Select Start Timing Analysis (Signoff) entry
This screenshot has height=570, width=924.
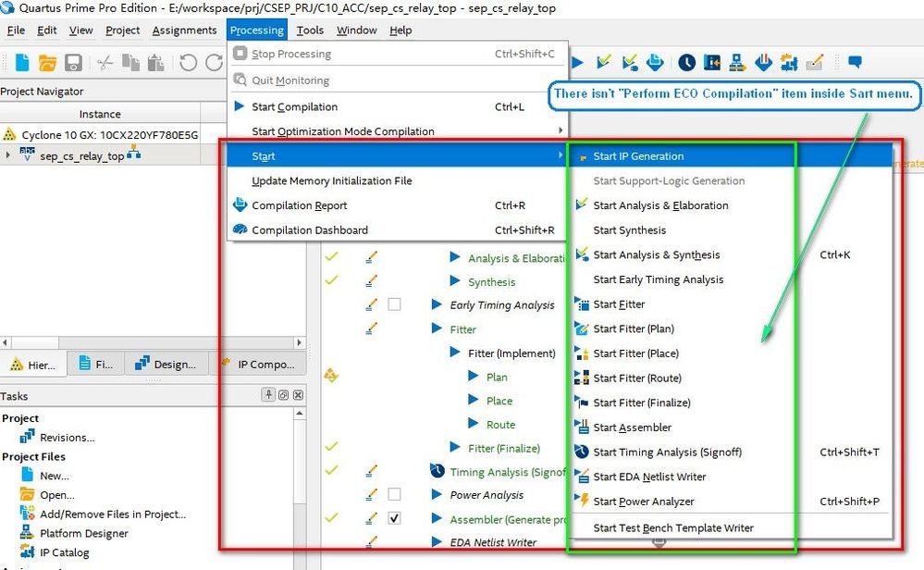pos(728,452)
